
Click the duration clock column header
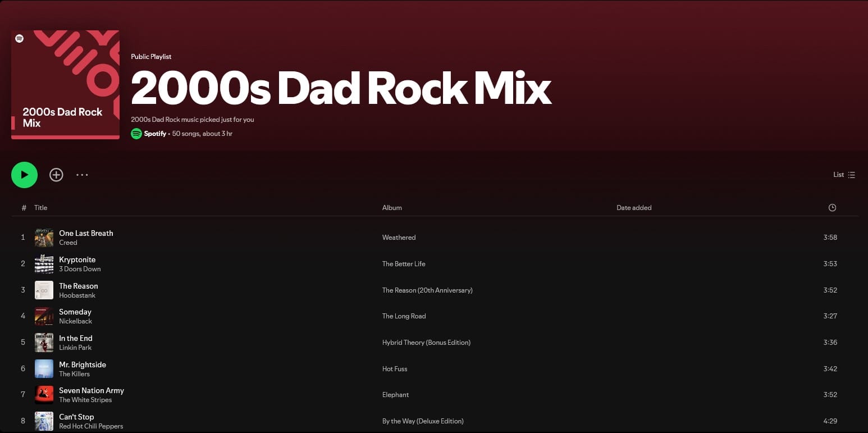click(832, 208)
